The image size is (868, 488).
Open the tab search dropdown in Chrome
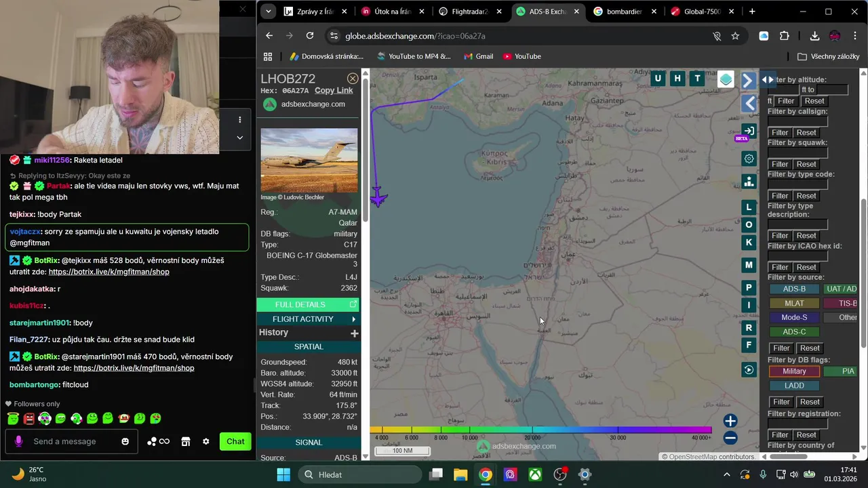pyautogui.click(x=269, y=12)
